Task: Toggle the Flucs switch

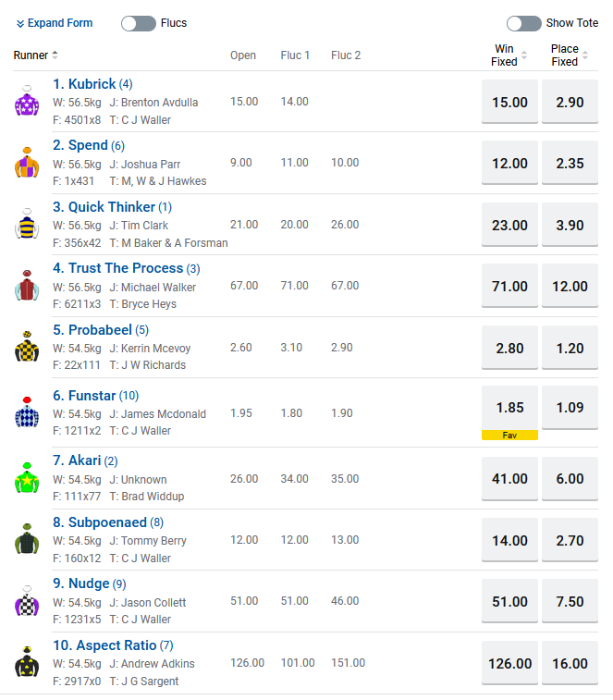Action: [x=139, y=23]
